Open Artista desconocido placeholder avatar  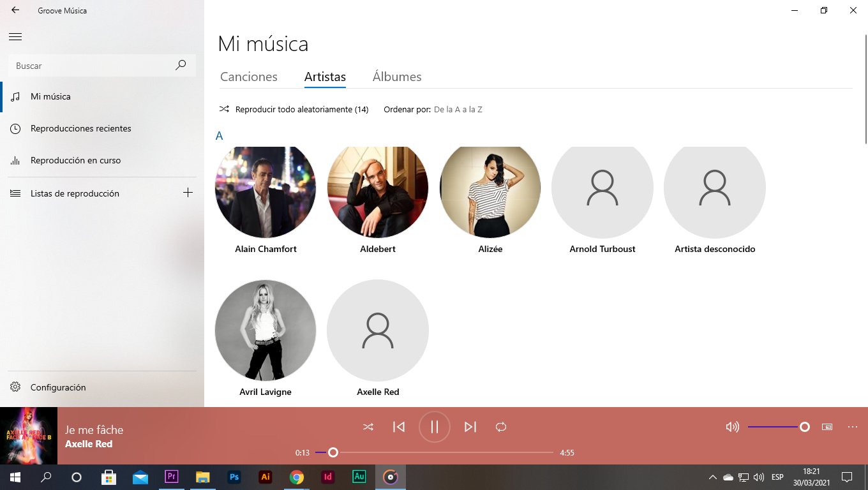pos(715,191)
